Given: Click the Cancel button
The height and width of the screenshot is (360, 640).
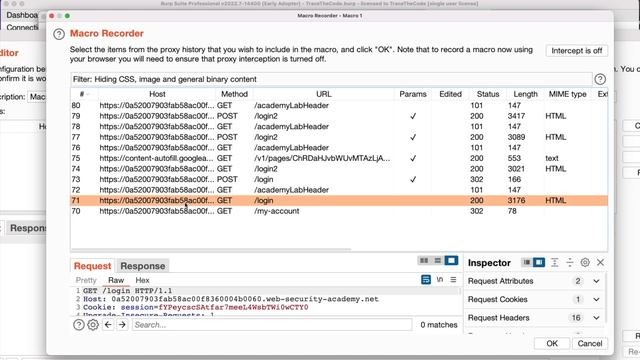Looking at the screenshot, I should [590, 344].
